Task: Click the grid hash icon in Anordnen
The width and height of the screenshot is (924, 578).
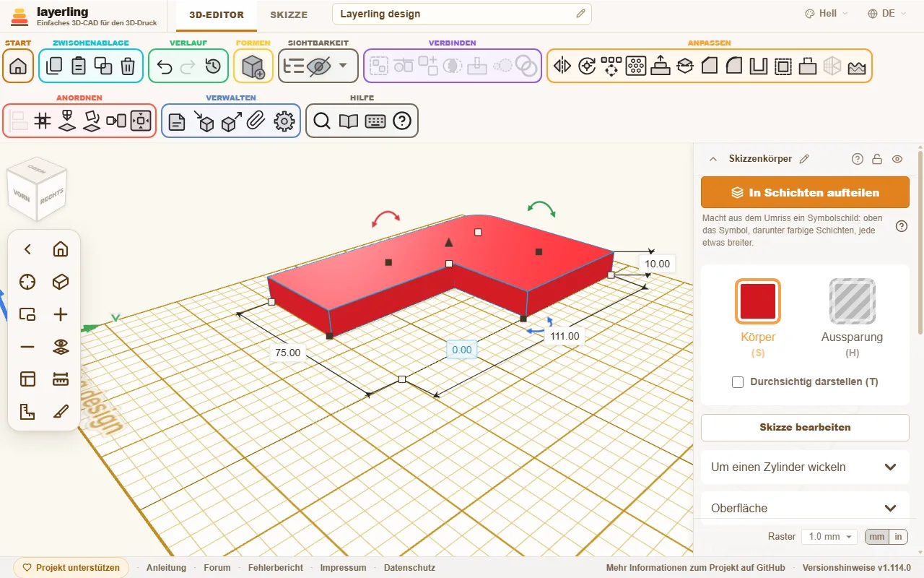Action: (43, 121)
